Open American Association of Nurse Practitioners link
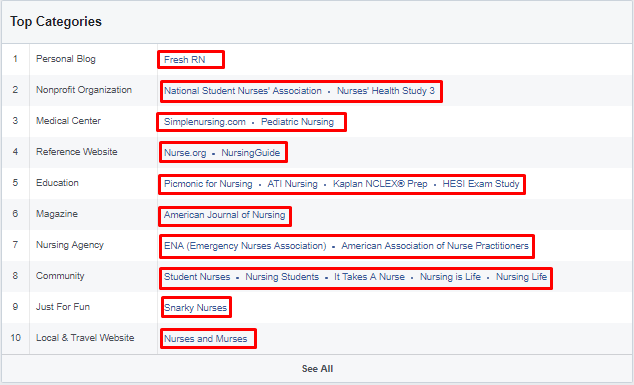This screenshot has height=385, width=634. (x=435, y=246)
